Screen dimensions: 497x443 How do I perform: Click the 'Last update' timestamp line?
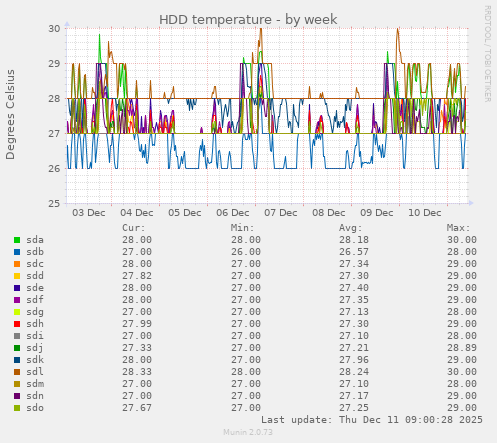[x=372, y=420]
